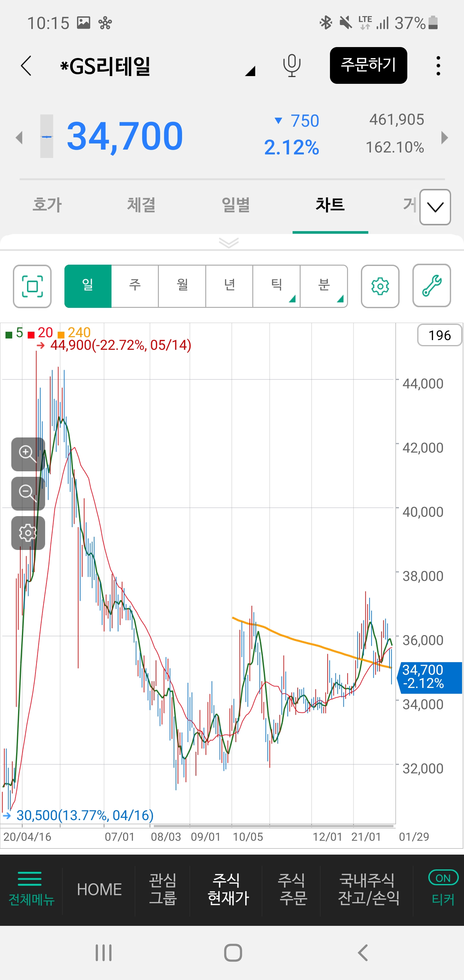Select the 일 daily chart period
464x980 pixels.
pyautogui.click(x=88, y=286)
